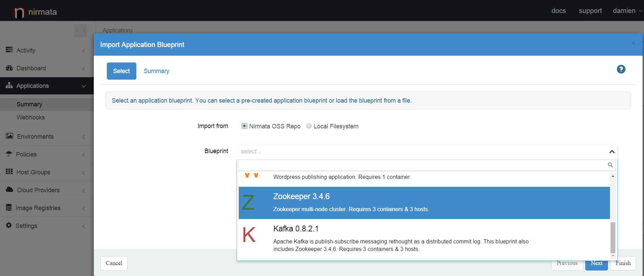Image resolution: width=644 pixels, height=276 pixels.
Task: Collapse the Applications menu chevron
Action: tap(84, 86)
